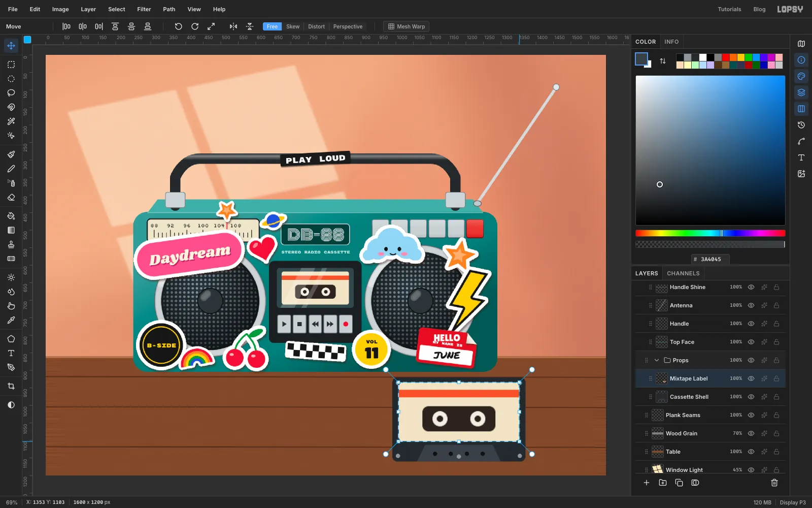Flip the selection horizontally
The height and width of the screenshot is (508, 812).
pos(233,26)
